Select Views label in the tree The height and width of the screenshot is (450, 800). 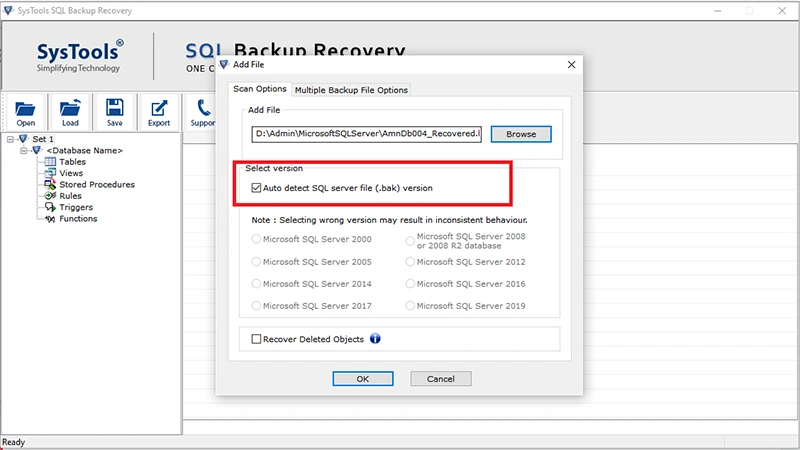(71, 173)
